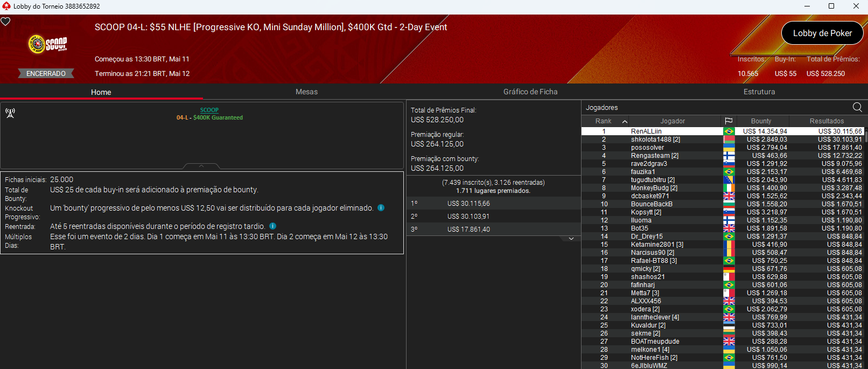Expand the prize payouts list chevron
The width and height of the screenshot is (868, 369).
tap(571, 239)
